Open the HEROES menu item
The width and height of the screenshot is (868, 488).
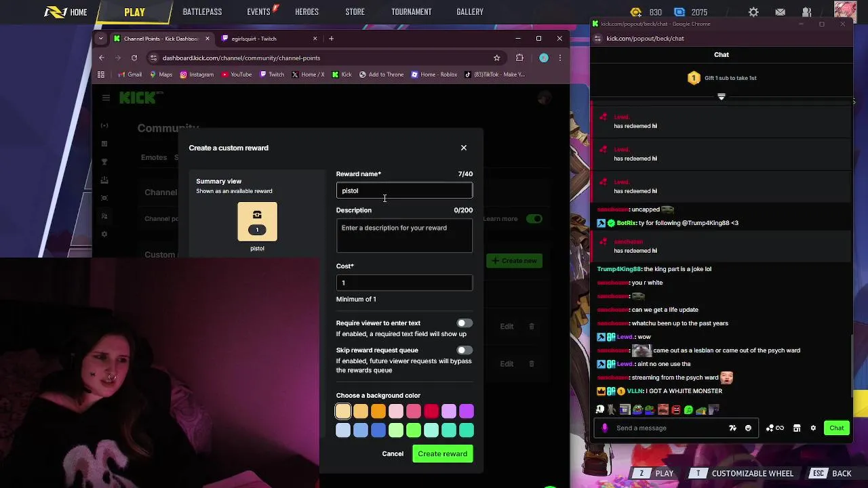[307, 12]
